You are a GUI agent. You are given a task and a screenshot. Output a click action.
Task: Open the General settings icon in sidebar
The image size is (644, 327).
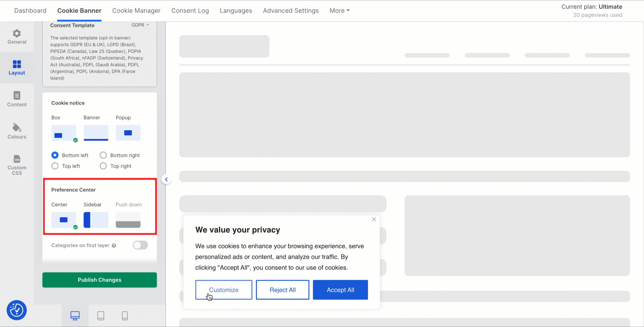[17, 34]
